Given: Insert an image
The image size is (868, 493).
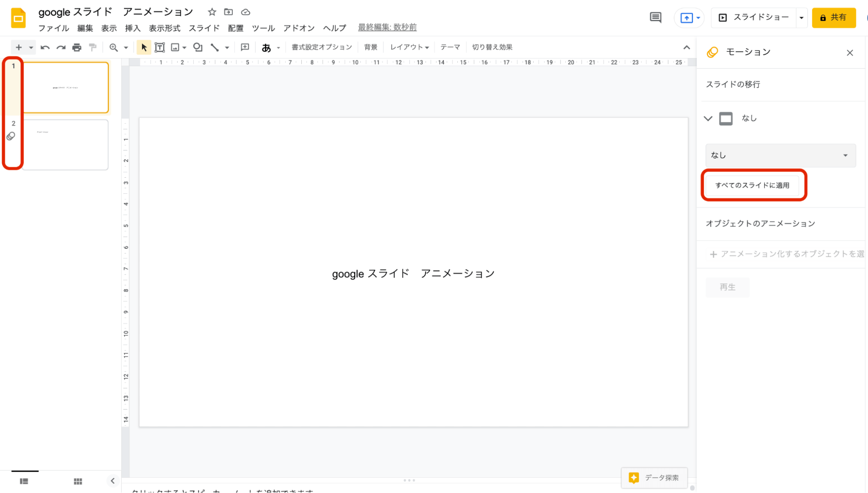Looking at the screenshot, I should [175, 47].
